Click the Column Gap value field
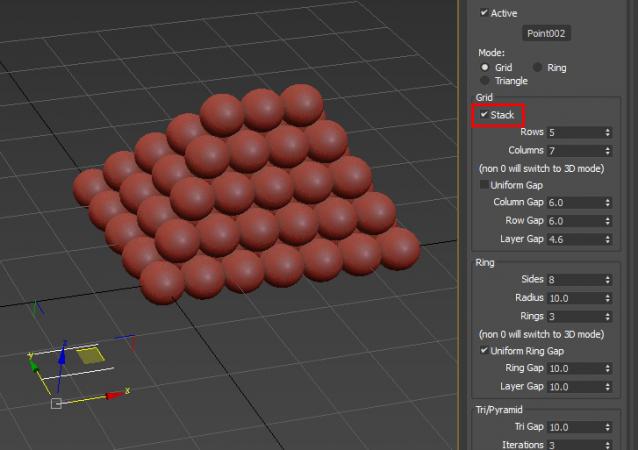 pyautogui.click(x=575, y=202)
